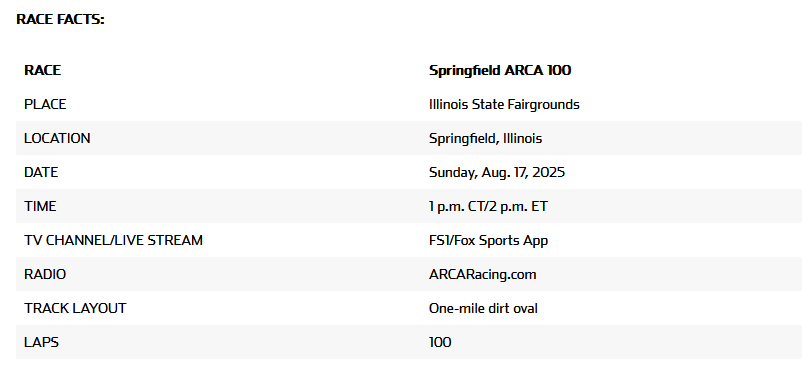
Task: Select the RADIO row label
Action: [x=45, y=274]
